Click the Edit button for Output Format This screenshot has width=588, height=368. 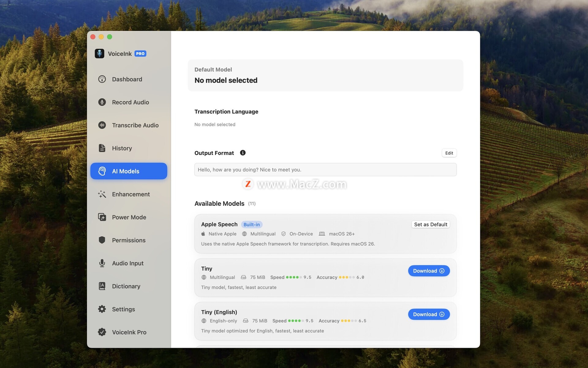click(x=449, y=153)
